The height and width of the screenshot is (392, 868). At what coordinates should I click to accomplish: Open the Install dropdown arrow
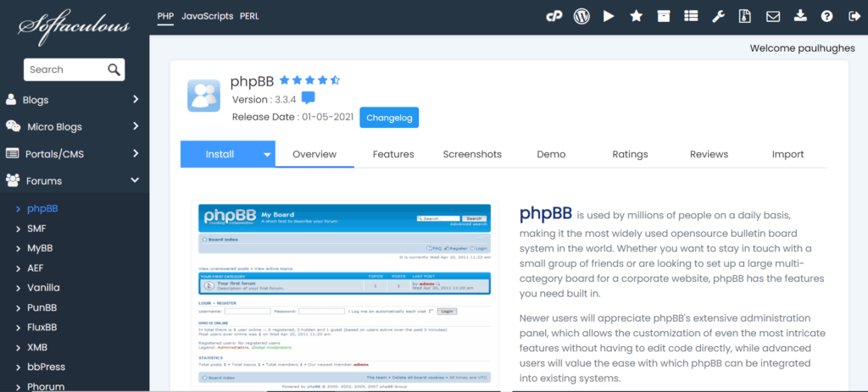pyautogui.click(x=267, y=155)
